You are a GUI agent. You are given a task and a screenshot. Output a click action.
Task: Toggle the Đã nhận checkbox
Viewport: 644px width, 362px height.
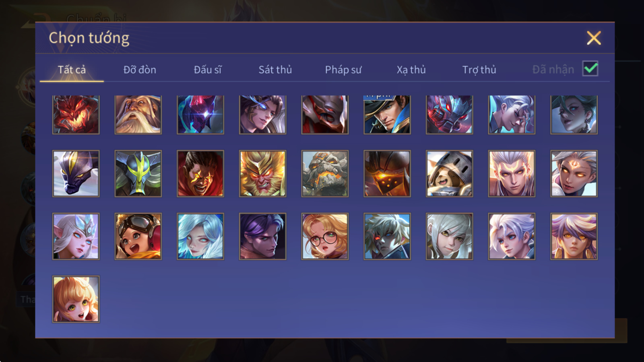[590, 69]
